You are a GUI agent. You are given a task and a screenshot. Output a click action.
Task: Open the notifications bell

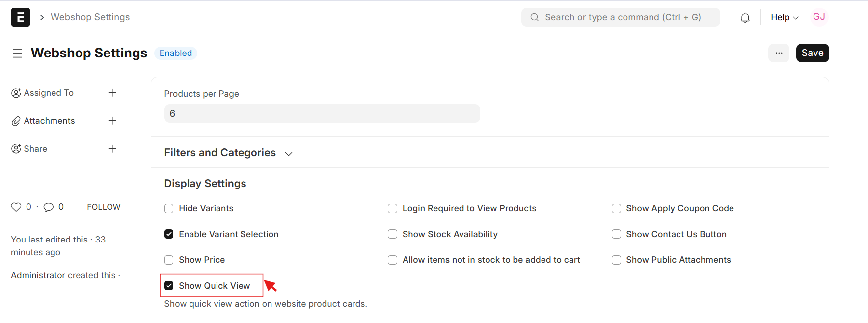point(745,18)
